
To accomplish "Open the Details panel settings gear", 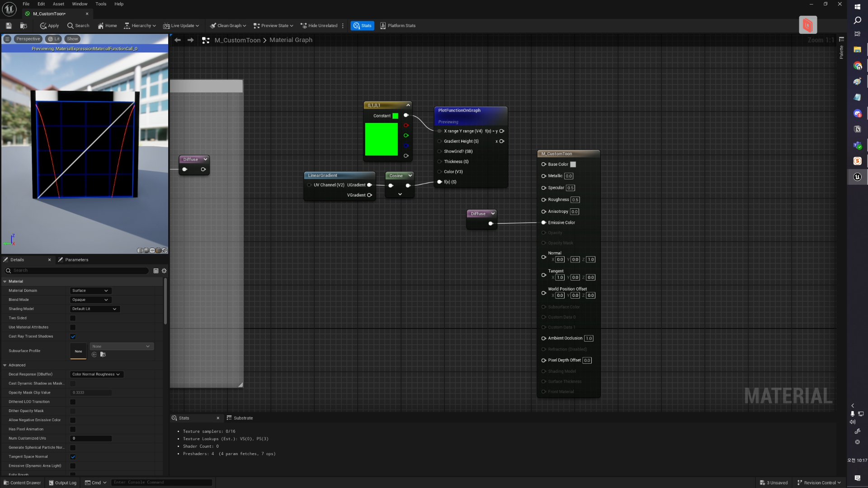I will 164,271.
